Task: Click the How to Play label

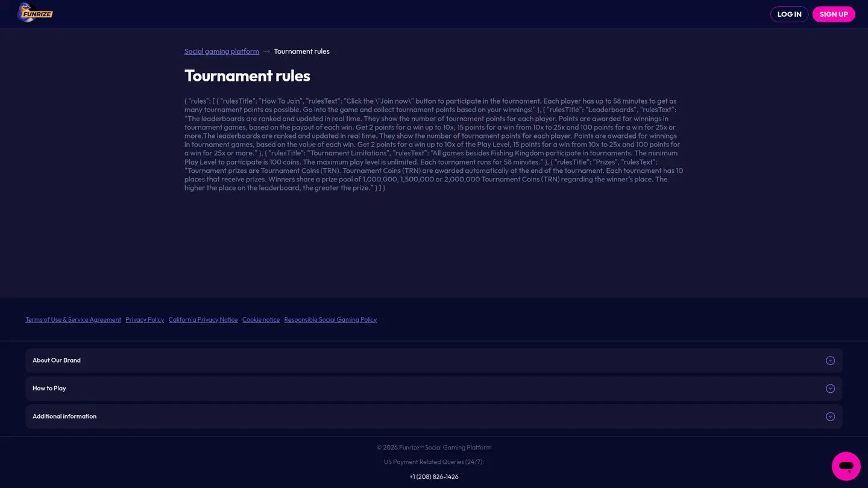Action: click(49, 389)
